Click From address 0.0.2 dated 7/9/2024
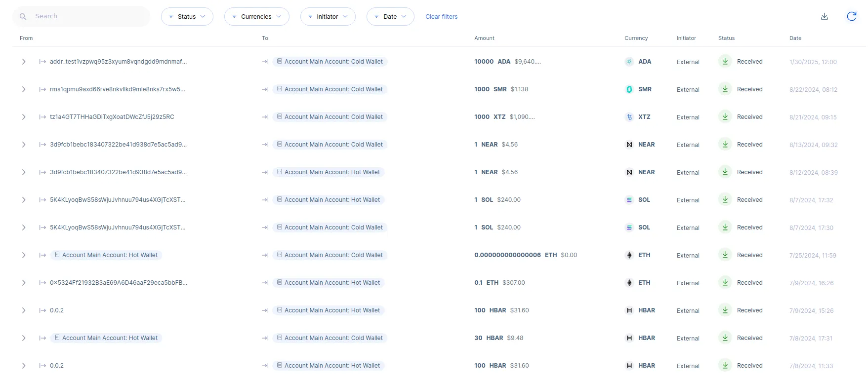Image resolution: width=868 pixels, height=380 pixels. (57, 310)
